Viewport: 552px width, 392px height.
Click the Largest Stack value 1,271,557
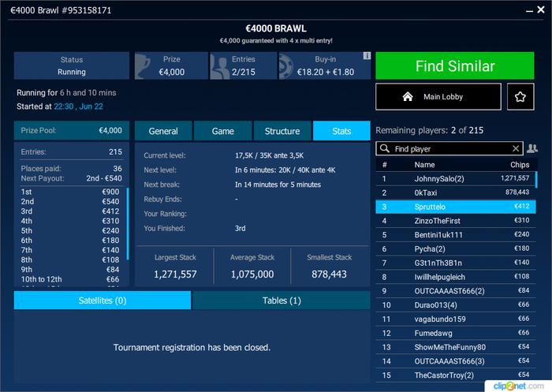click(x=175, y=274)
